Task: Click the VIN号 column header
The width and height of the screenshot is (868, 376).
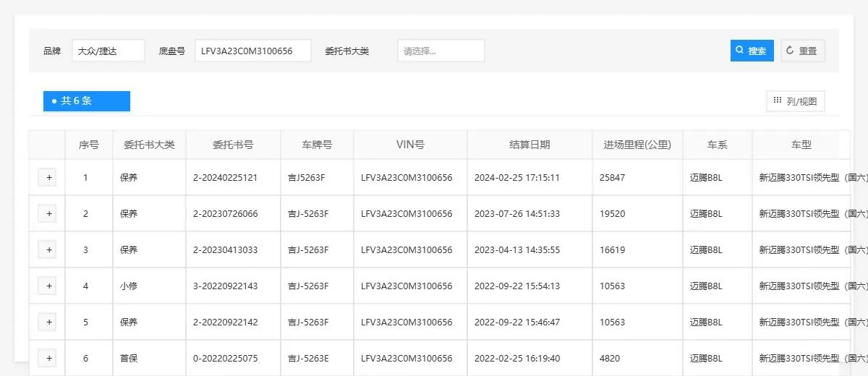Action: [x=411, y=145]
